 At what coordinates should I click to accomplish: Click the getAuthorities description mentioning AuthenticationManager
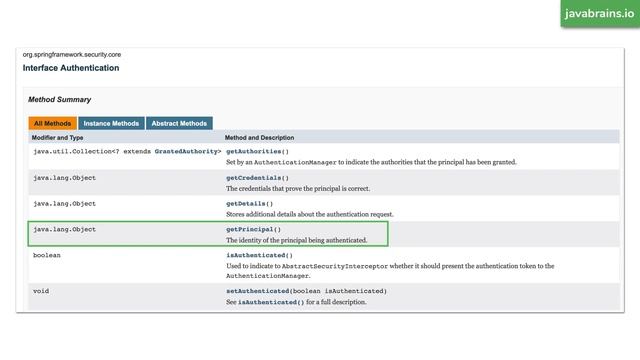pyautogui.click(x=371, y=162)
